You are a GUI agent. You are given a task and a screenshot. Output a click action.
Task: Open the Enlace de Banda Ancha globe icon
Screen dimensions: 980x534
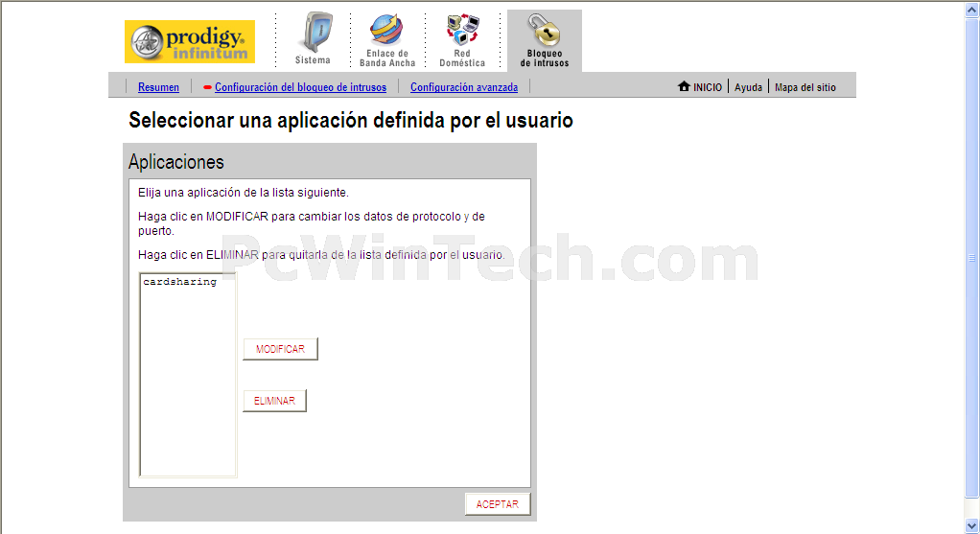click(x=386, y=30)
